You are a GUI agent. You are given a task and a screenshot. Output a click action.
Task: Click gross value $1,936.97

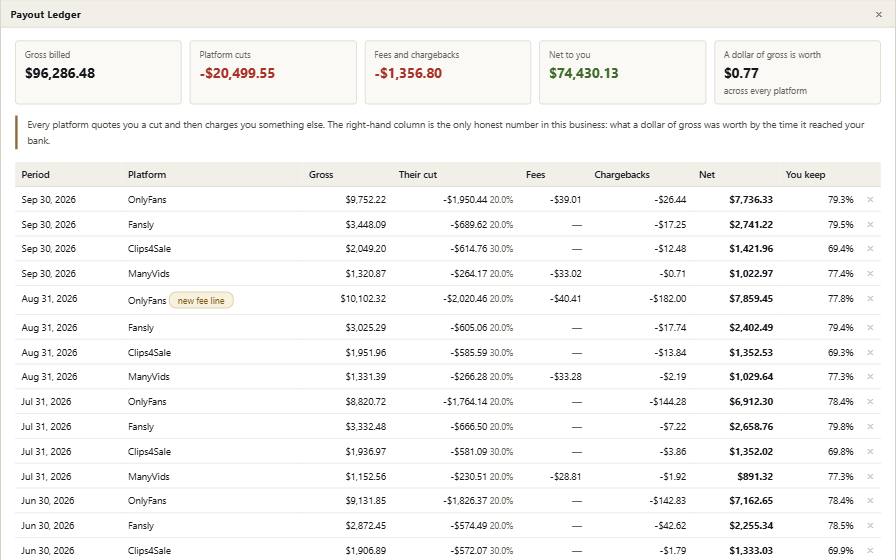pyautogui.click(x=366, y=451)
